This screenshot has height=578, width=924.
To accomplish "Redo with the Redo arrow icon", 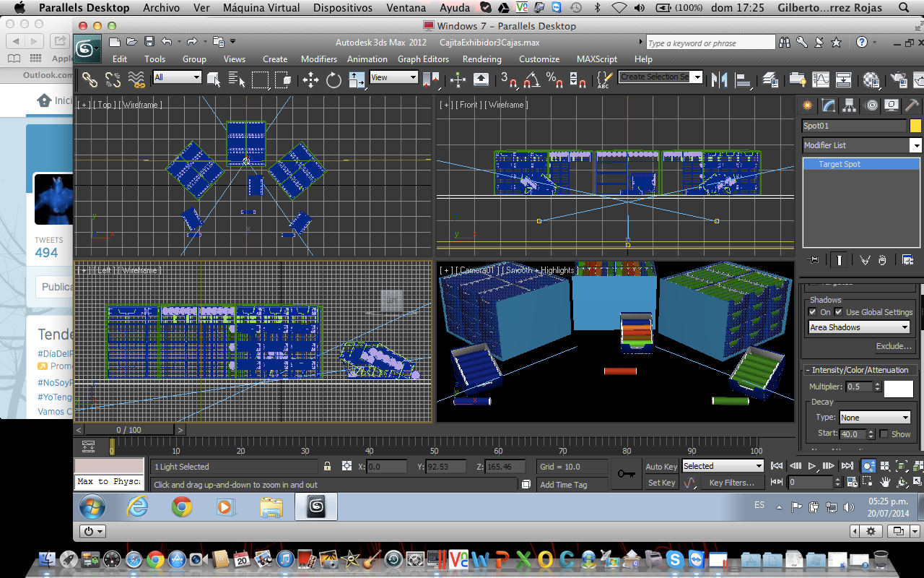I will (x=192, y=42).
